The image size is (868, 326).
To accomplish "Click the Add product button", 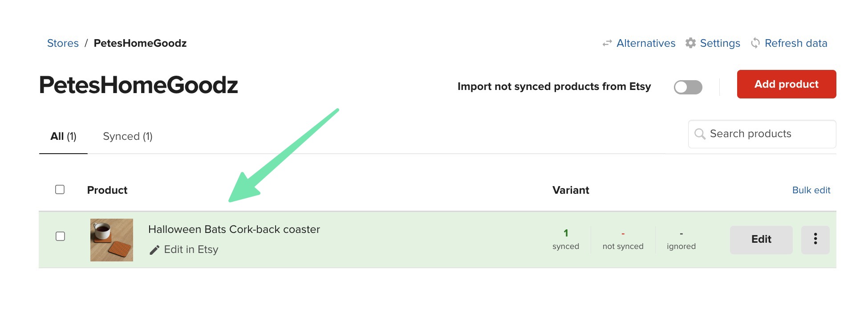I will (786, 84).
